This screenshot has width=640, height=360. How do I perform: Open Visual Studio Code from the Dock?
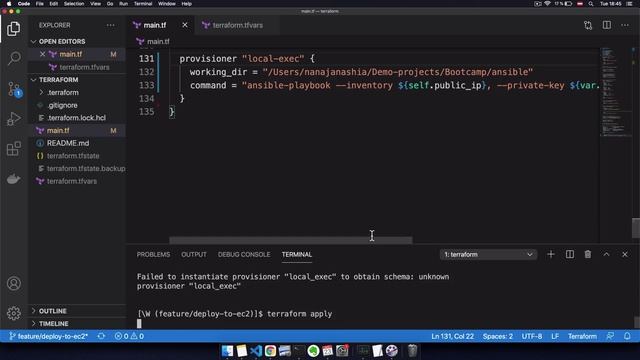click(256, 351)
